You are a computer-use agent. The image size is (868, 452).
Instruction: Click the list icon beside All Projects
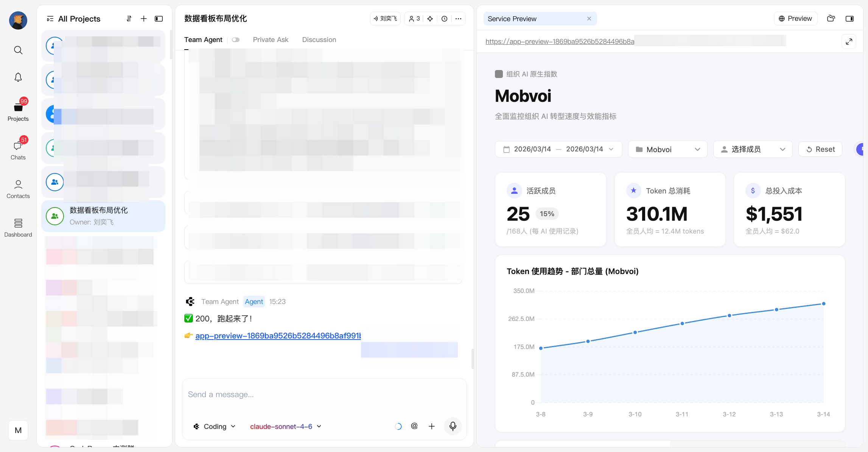(50, 19)
